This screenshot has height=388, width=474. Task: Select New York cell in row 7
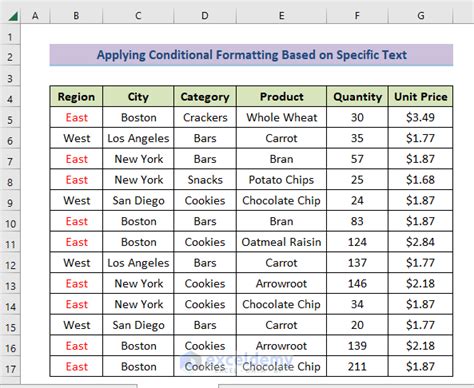(138, 159)
